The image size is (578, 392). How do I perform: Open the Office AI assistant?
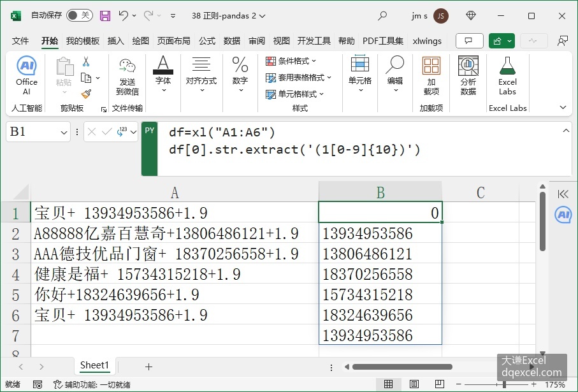click(27, 76)
